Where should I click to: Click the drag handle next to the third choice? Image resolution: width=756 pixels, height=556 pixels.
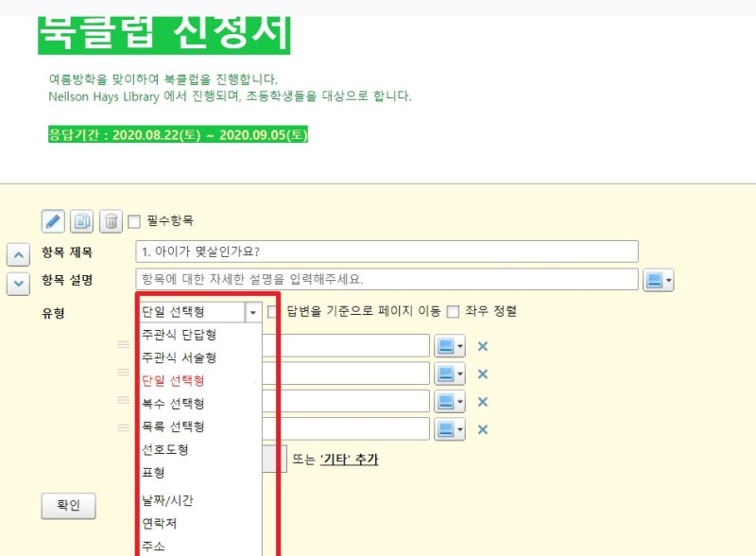tap(124, 400)
